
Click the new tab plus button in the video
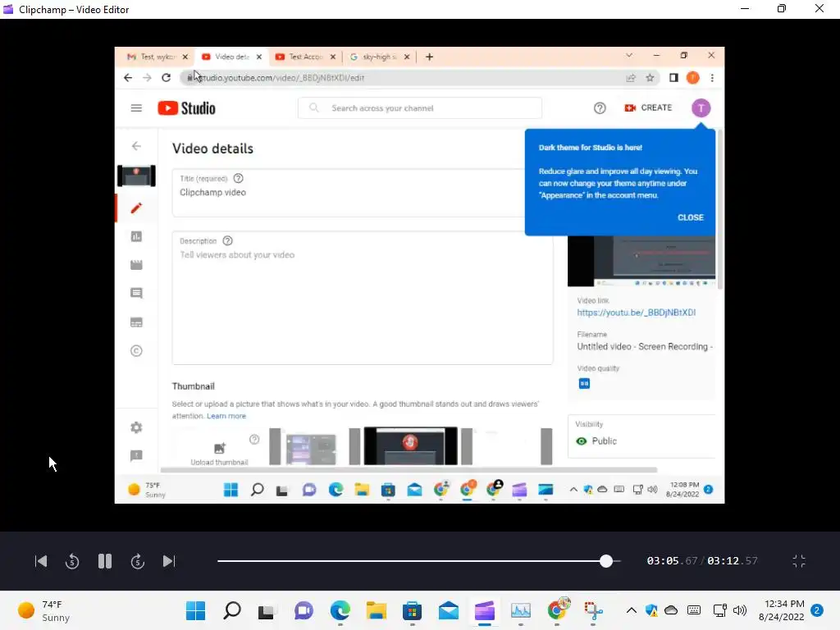pos(429,57)
